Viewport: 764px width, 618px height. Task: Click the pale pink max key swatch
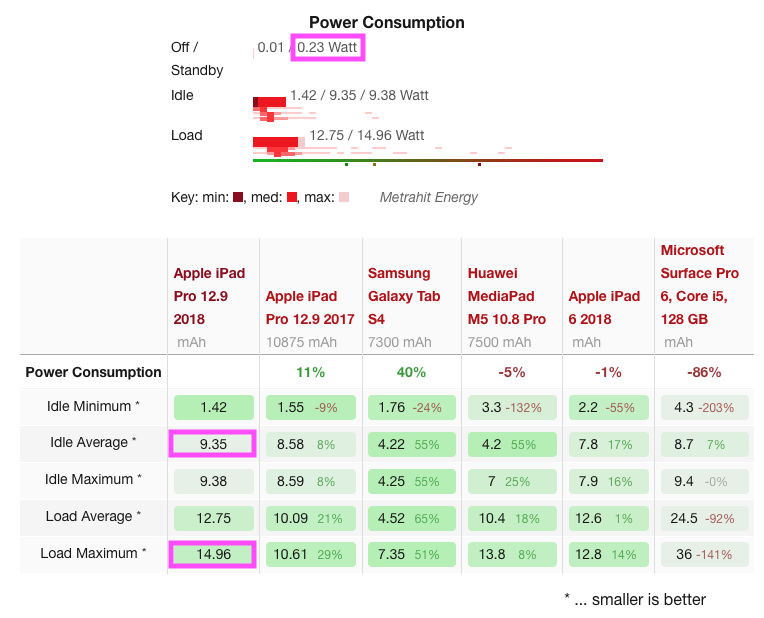(x=344, y=197)
